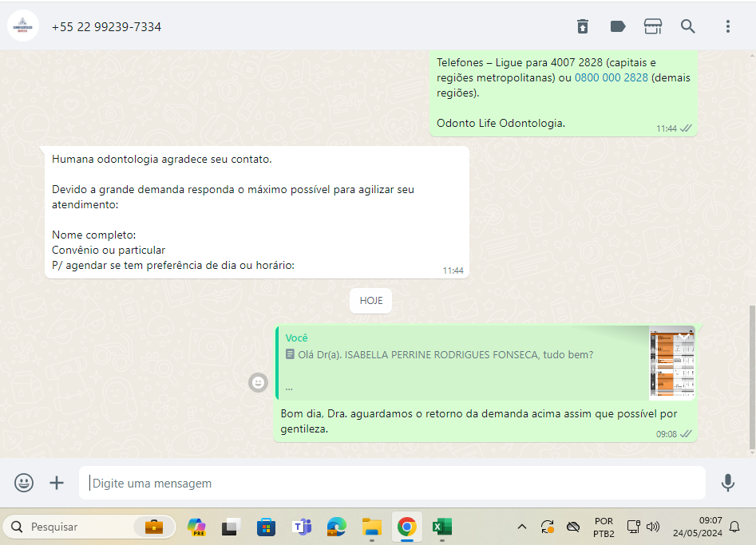Start voice recording with microphone icon
The height and width of the screenshot is (545, 756).
[x=727, y=483]
